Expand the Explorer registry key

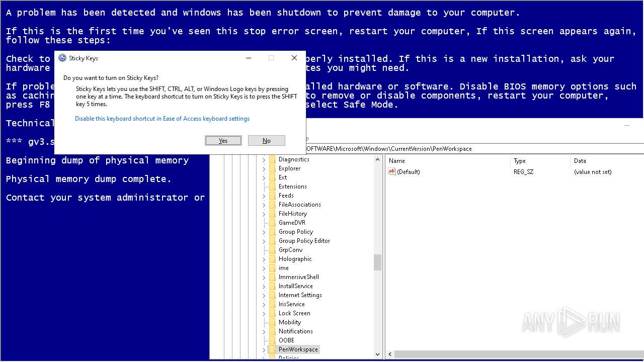264,168
